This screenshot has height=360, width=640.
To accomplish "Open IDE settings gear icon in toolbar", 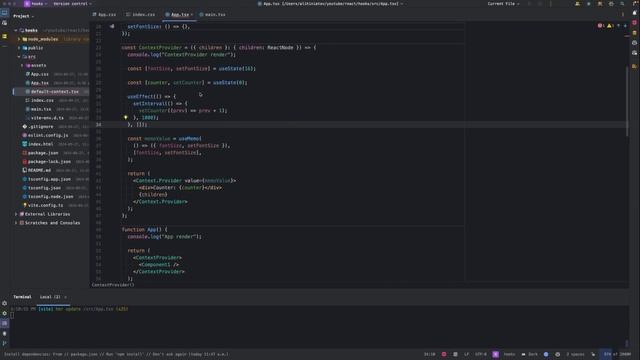I will click(x=611, y=4).
